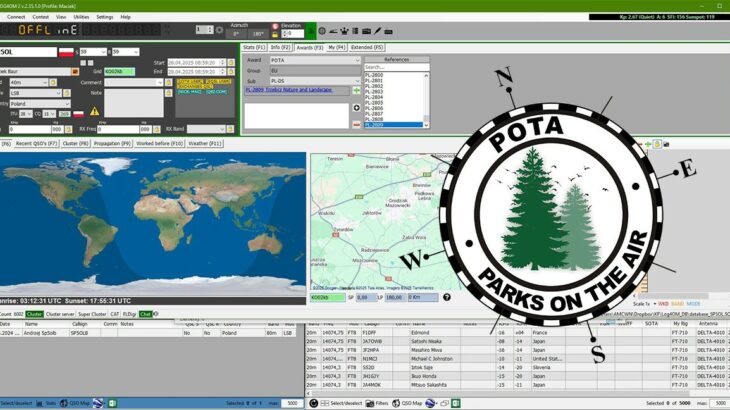Open the Utilities menu

(81, 17)
